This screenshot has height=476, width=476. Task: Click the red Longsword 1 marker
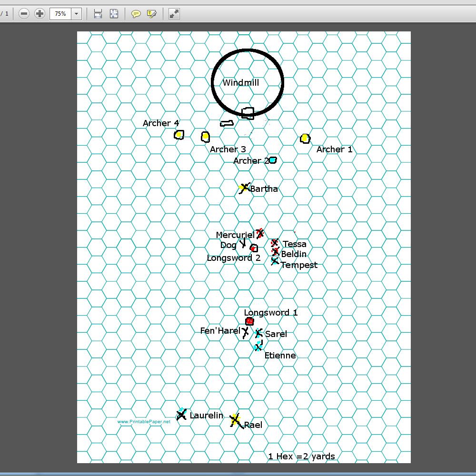click(249, 321)
